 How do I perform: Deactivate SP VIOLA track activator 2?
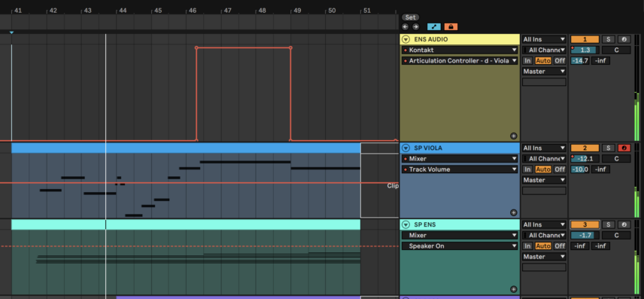[x=585, y=148]
